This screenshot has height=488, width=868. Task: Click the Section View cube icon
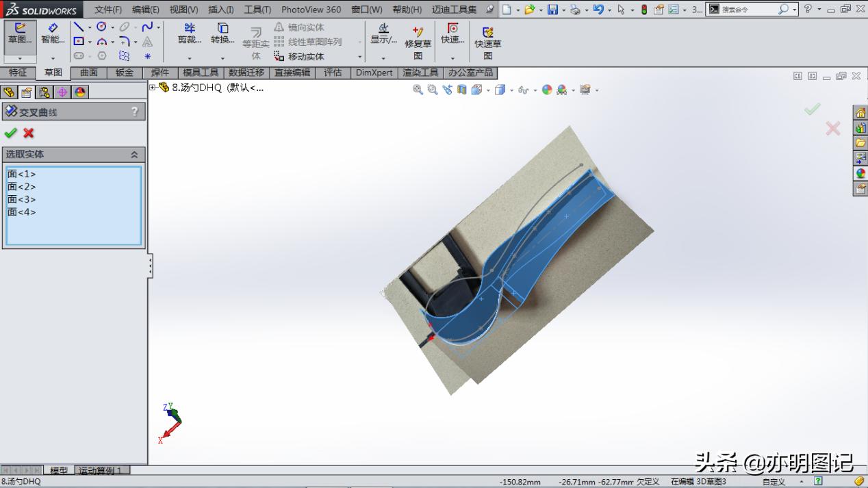coord(462,90)
